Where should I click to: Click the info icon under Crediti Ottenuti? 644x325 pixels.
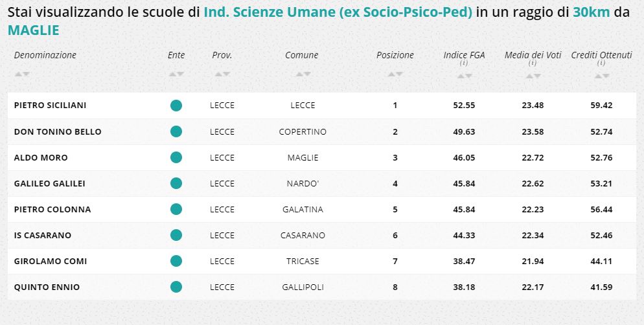coord(601,63)
